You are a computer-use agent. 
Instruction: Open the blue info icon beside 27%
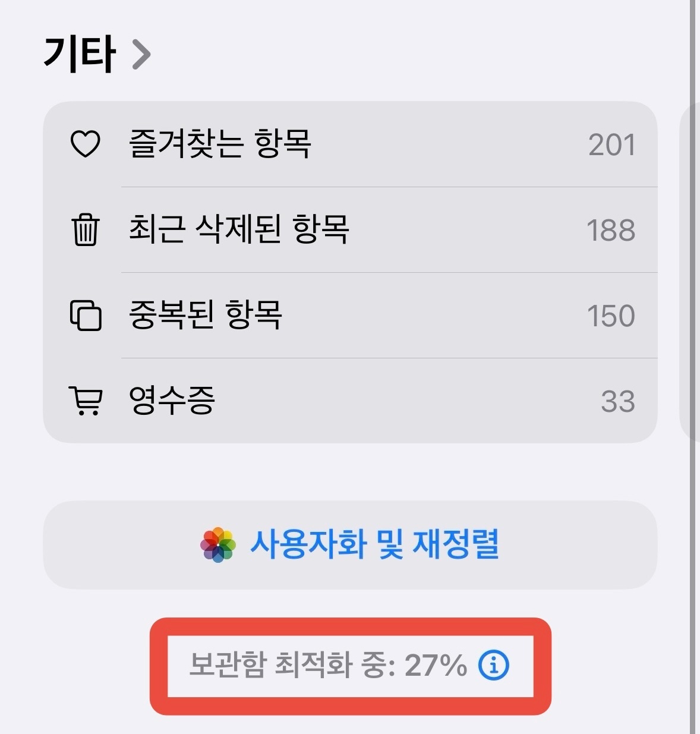[x=494, y=665]
